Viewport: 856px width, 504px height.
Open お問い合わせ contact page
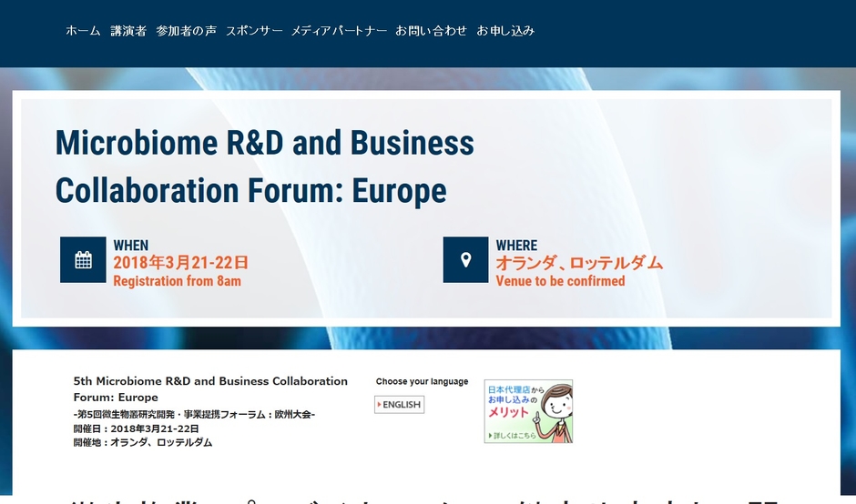pyautogui.click(x=432, y=31)
